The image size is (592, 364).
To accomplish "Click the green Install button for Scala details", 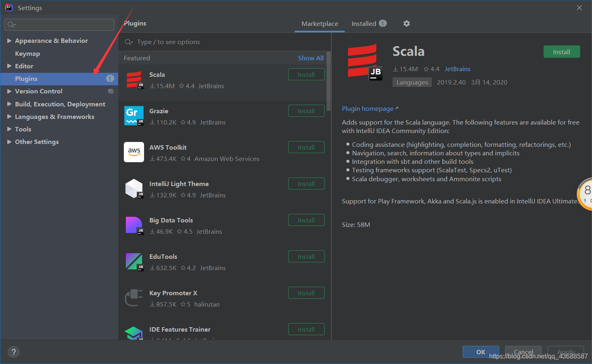I will pyautogui.click(x=562, y=52).
